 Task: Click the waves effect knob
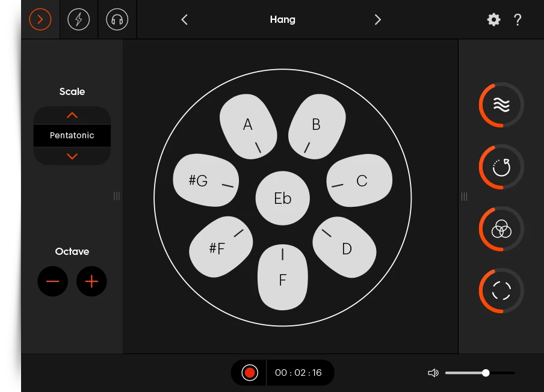(x=501, y=105)
